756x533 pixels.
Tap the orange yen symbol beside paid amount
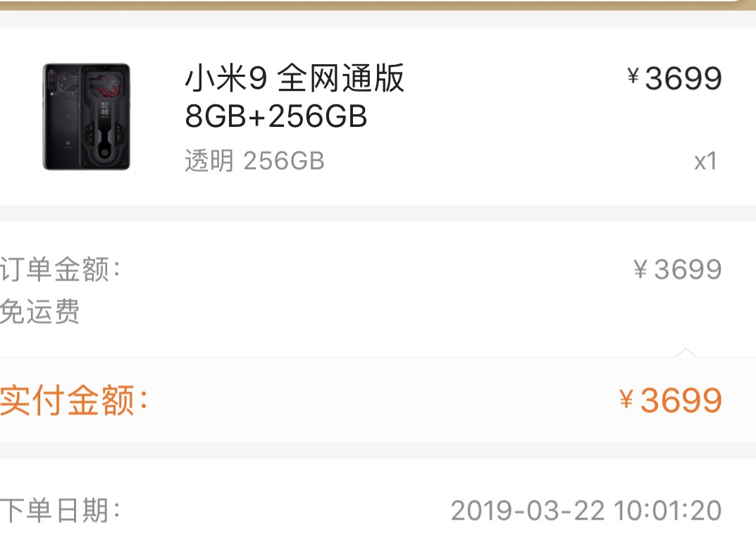626,399
